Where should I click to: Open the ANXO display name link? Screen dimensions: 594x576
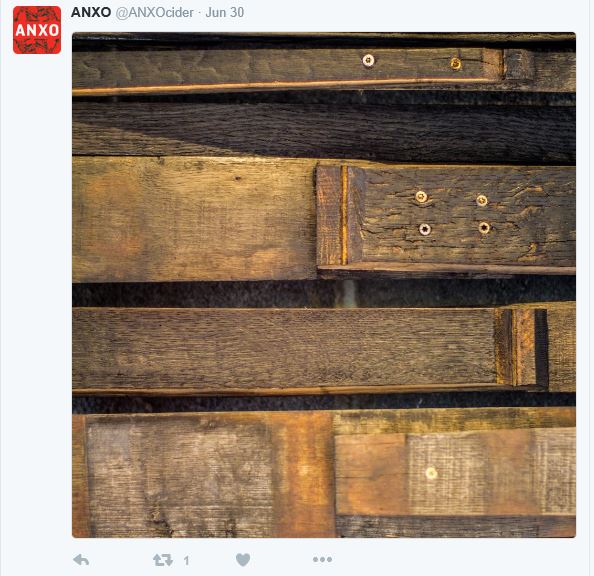(91, 12)
